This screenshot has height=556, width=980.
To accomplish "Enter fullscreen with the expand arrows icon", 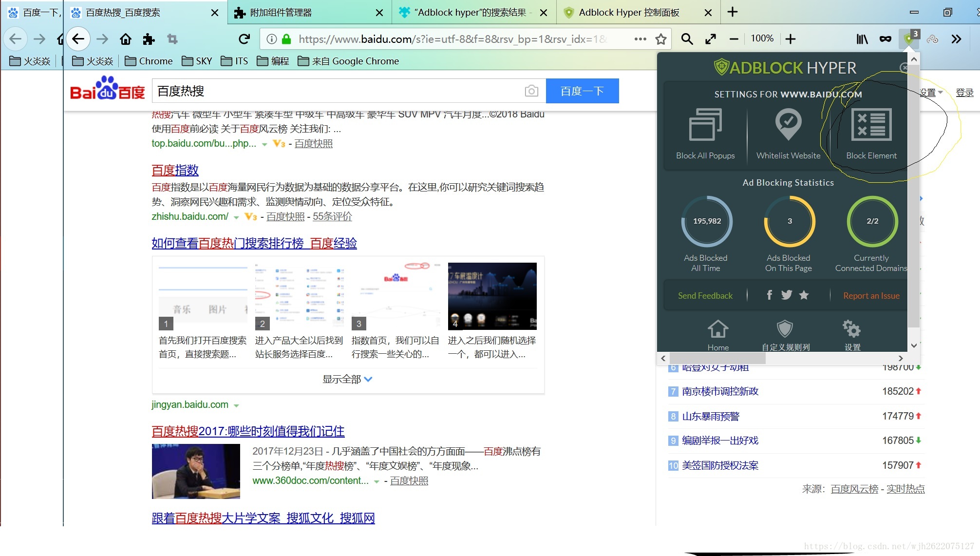I will [711, 39].
